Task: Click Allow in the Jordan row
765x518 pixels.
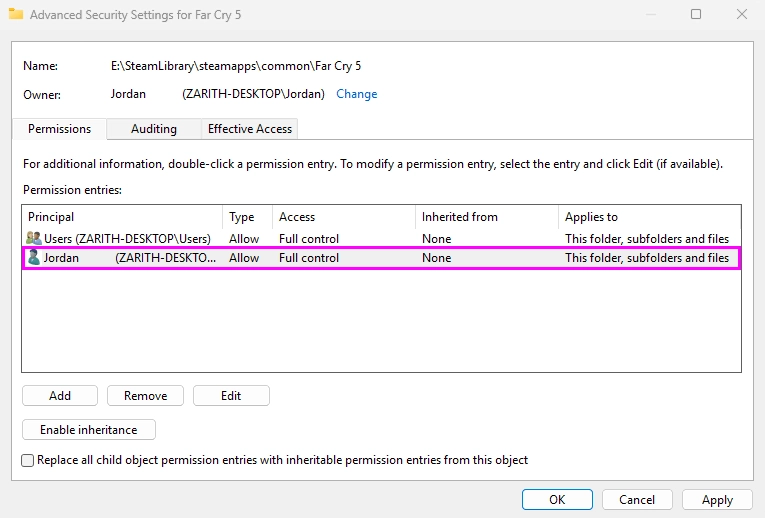Action: 244,258
